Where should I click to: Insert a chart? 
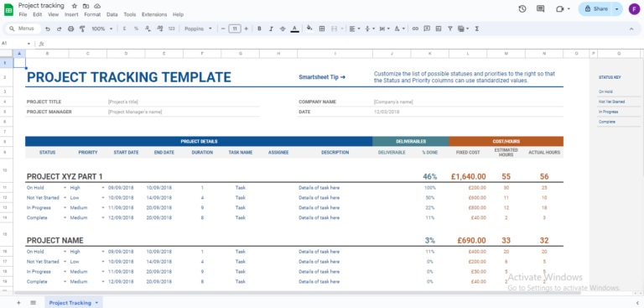(x=439, y=29)
